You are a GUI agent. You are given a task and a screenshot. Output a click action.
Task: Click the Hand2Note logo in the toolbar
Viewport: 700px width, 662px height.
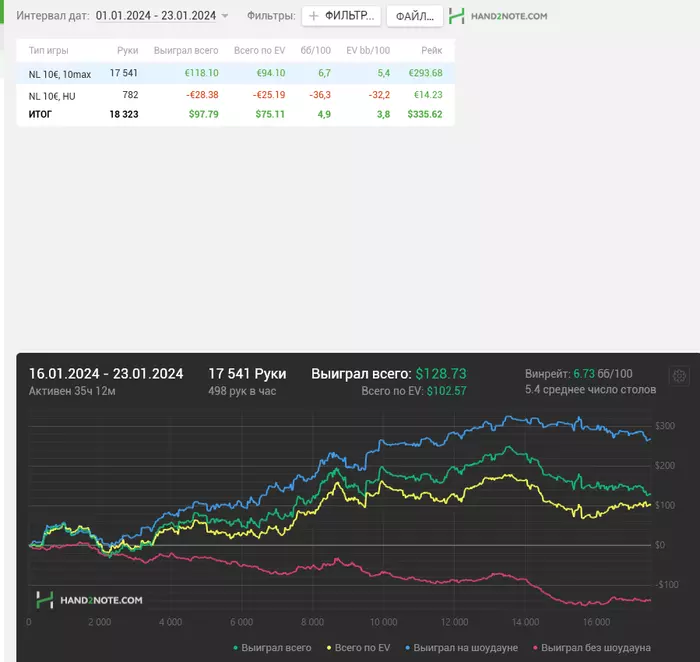[498, 16]
